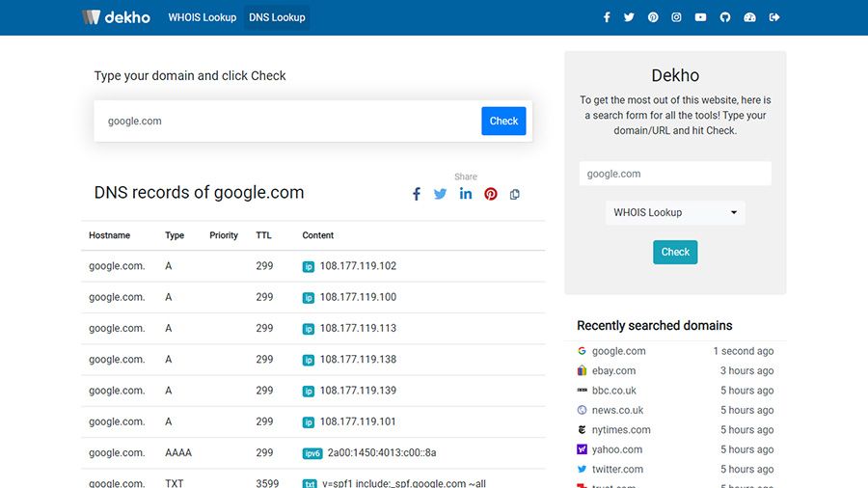Select IP address 108.177.119.102

(358, 266)
